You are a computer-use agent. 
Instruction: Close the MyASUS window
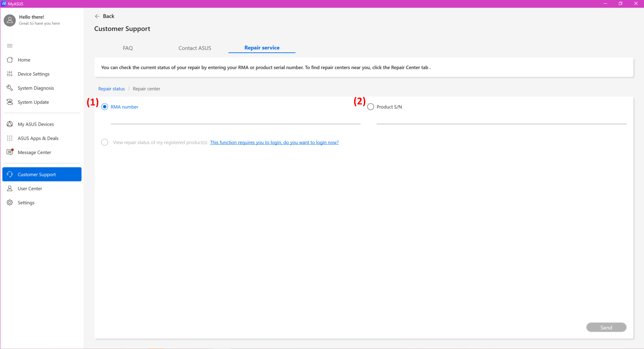[636, 4]
